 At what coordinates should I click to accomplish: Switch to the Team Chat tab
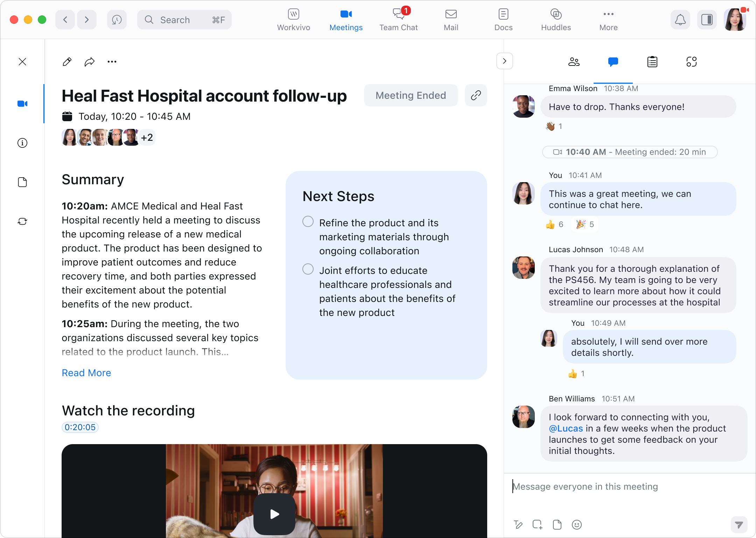click(398, 20)
